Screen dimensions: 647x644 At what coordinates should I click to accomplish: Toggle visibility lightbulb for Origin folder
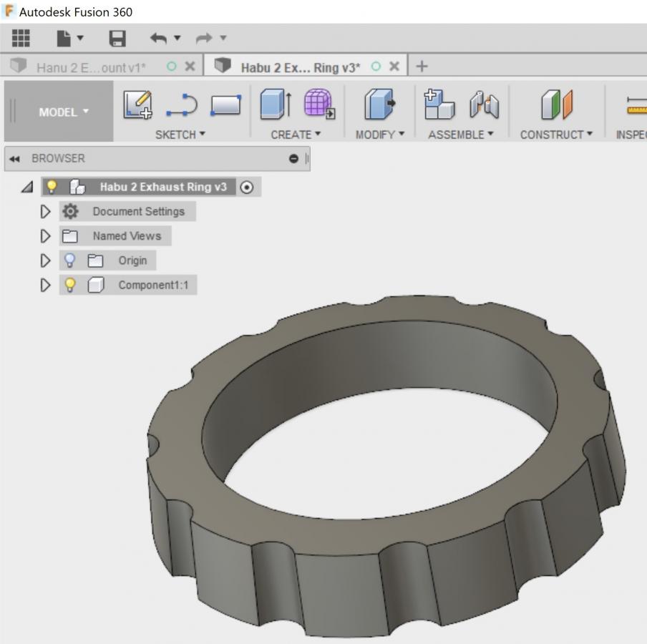pos(70,260)
